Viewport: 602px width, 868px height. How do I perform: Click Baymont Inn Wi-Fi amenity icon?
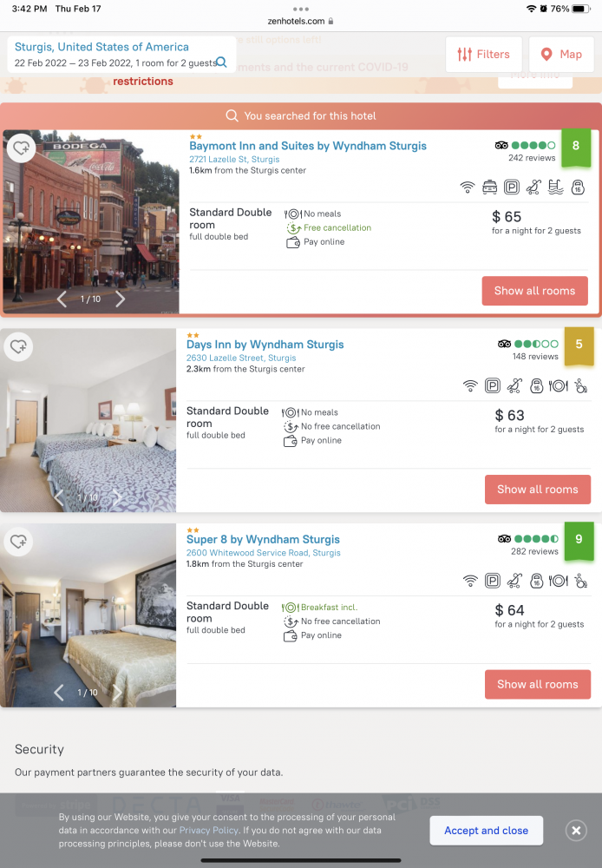point(468,187)
